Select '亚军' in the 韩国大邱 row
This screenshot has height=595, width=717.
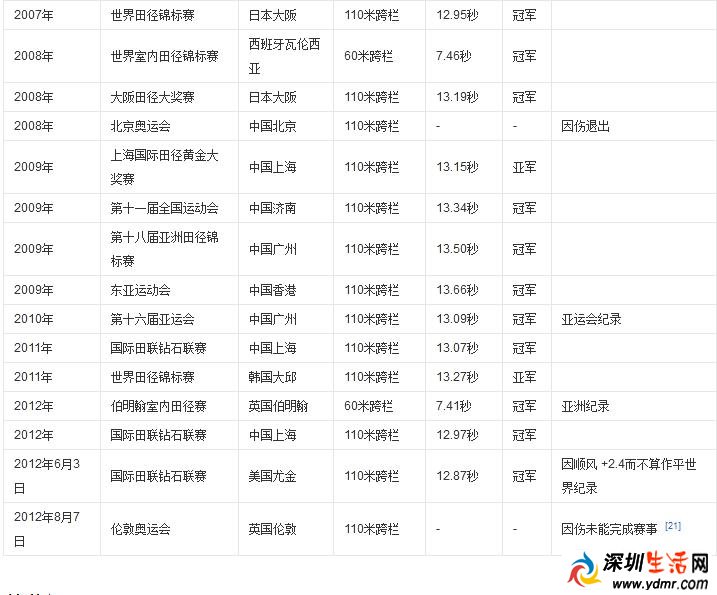point(524,377)
